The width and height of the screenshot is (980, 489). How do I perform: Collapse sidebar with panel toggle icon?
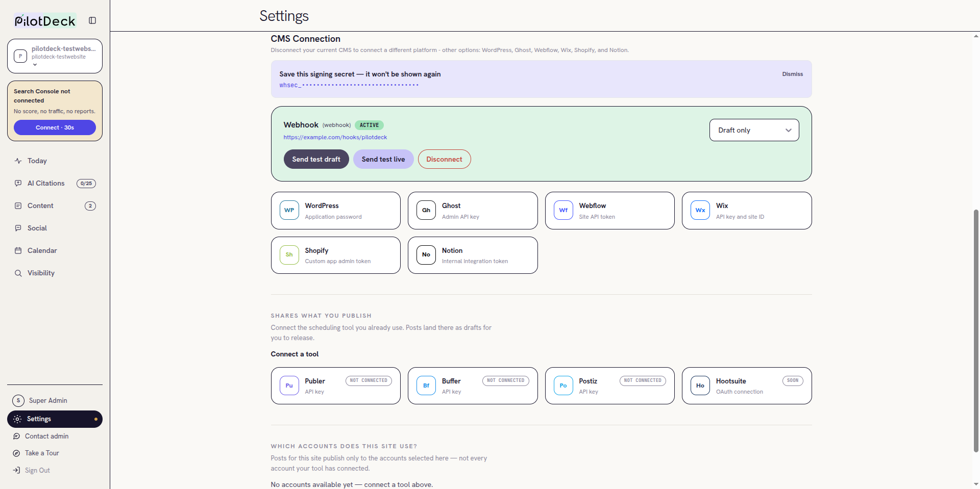point(92,20)
